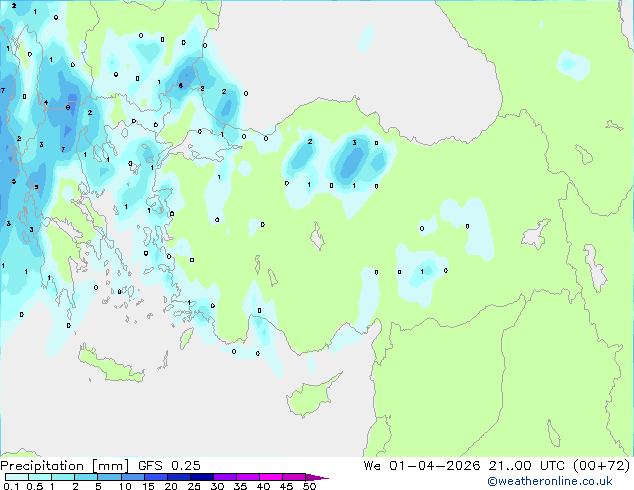Screen dimensions: 634x490
Task: Pick the legend swatch between 35 and 40
Action: [x=247, y=477]
